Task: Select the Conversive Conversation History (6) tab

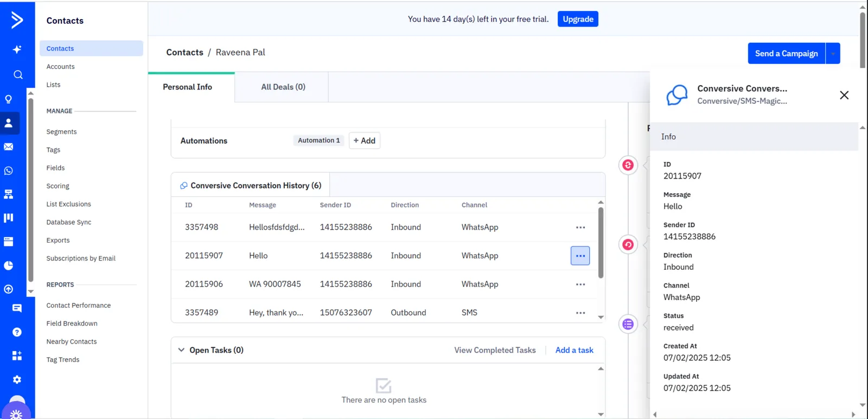Action: (251, 186)
